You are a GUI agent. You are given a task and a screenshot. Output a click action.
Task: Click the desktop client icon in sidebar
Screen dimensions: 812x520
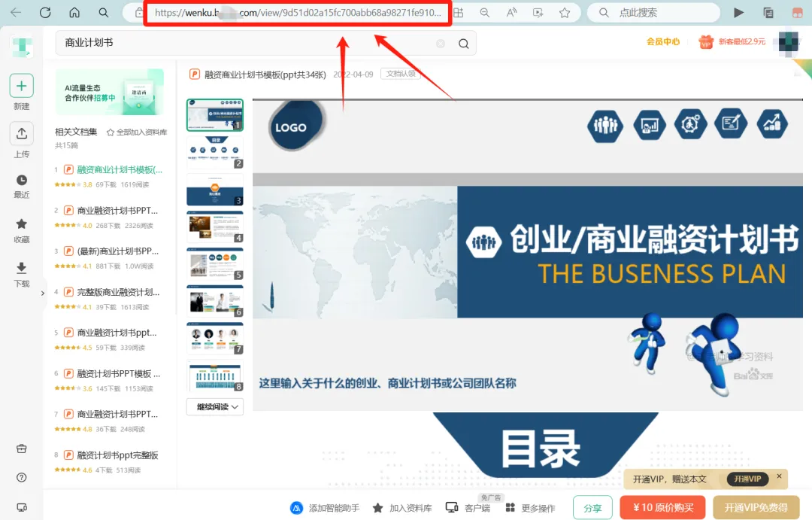click(x=21, y=507)
